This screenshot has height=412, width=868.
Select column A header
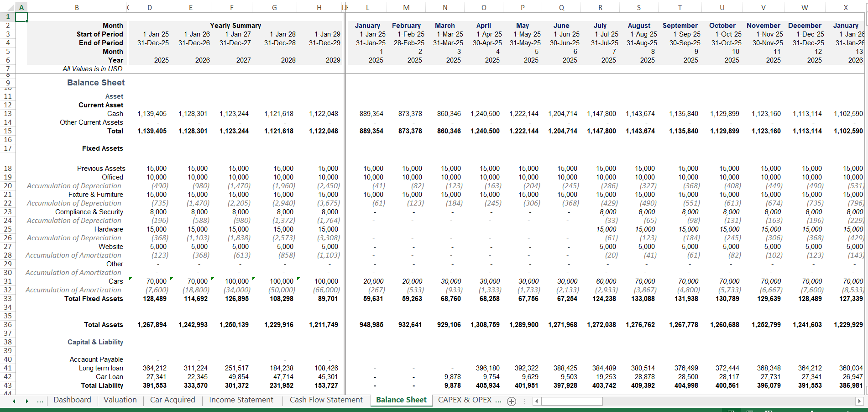point(21,7)
